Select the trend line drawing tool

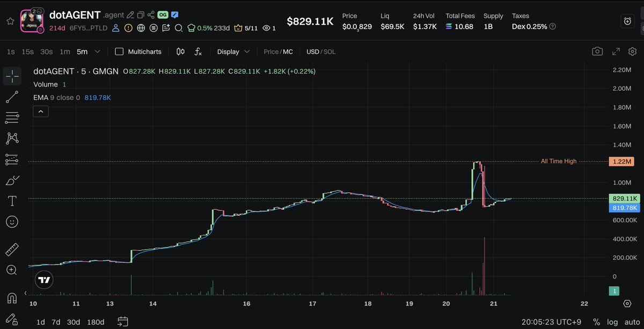(12, 97)
